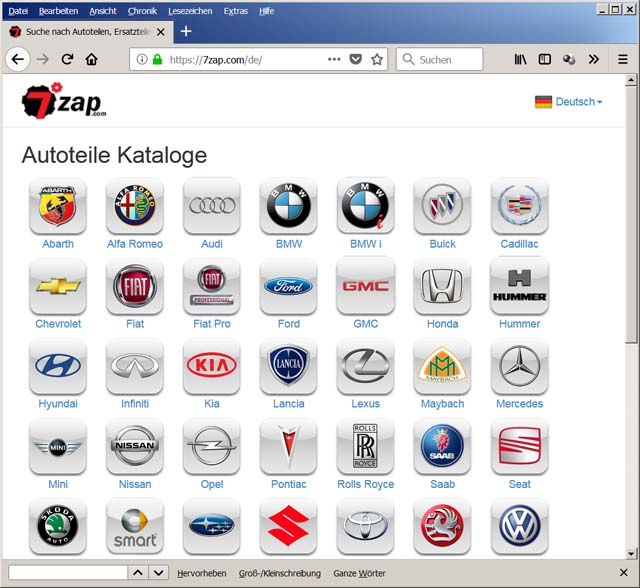
Task: Click the Chevrolet bowtie logo icon
Action: click(x=58, y=286)
